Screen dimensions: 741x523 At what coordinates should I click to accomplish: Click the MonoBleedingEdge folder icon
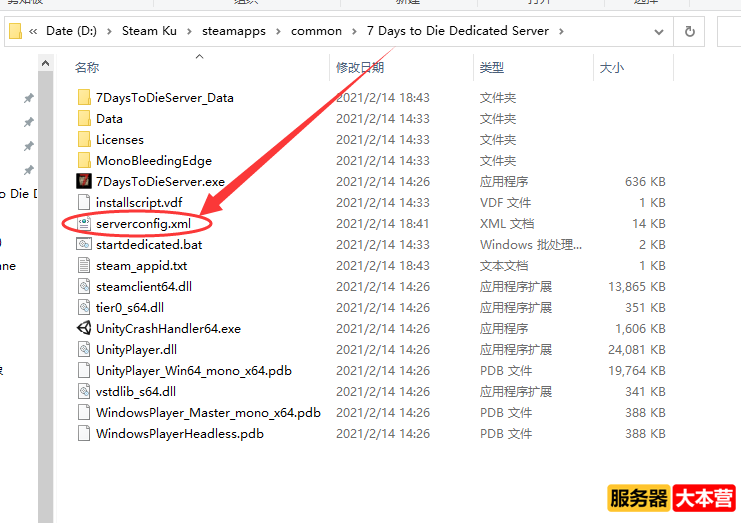[x=84, y=161]
